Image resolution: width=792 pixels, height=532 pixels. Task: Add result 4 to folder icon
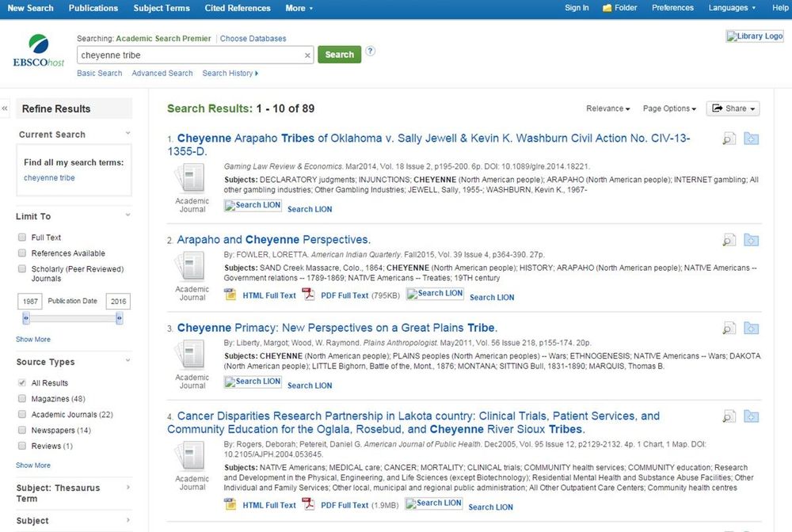coord(751,417)
